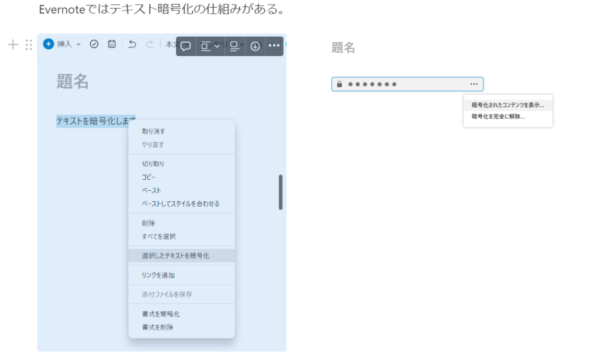Choose 暗号化されたコンテンツを表示
This screenshot has width=600, height=364.
coord(508,105)
